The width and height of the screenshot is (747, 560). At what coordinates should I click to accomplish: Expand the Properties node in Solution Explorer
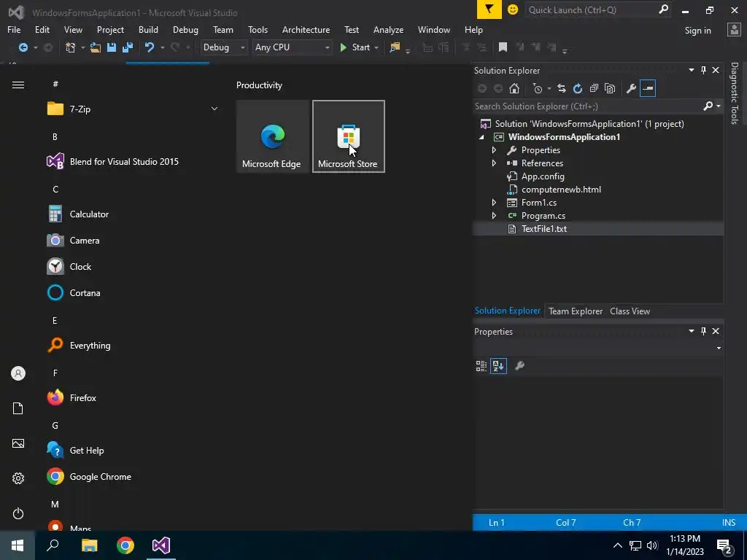[494, 150]
